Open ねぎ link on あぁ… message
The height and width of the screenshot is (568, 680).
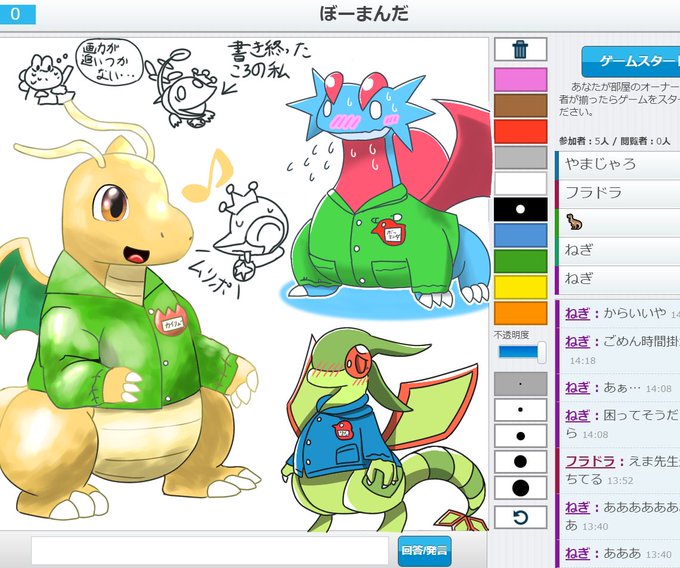577,388
